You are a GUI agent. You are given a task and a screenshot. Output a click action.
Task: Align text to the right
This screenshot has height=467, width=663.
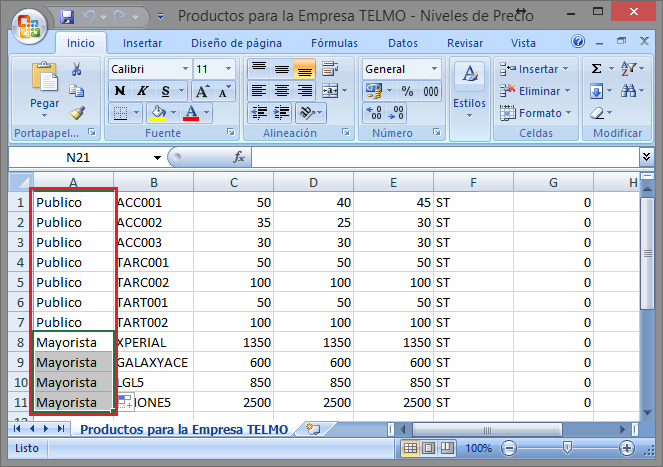click(x=304, y=91)
